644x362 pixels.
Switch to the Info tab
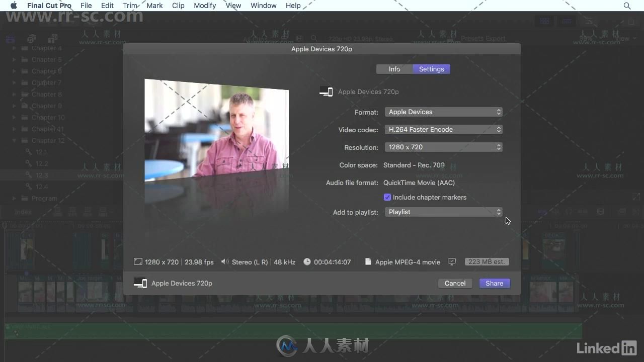394,69
